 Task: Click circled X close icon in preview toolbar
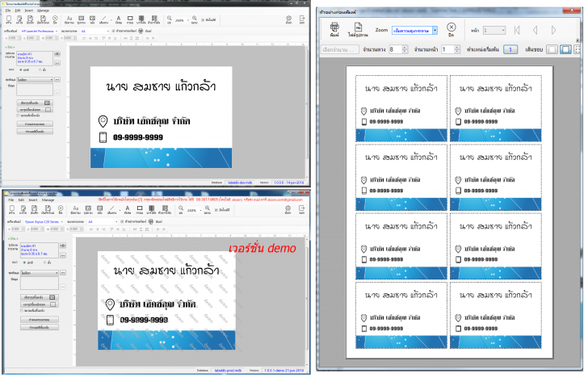(x=451, y=29)
